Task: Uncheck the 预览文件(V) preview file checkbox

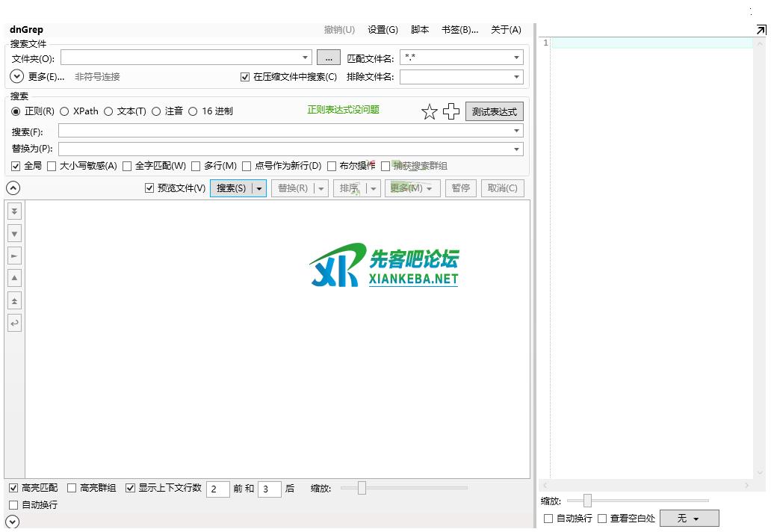Action: 149,188
